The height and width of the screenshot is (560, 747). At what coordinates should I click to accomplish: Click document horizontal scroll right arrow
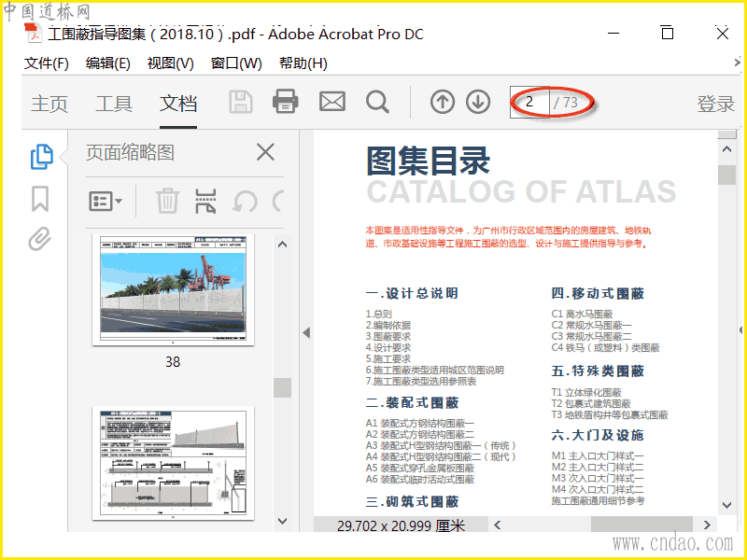pyautogui.click(x=707, y=525)
